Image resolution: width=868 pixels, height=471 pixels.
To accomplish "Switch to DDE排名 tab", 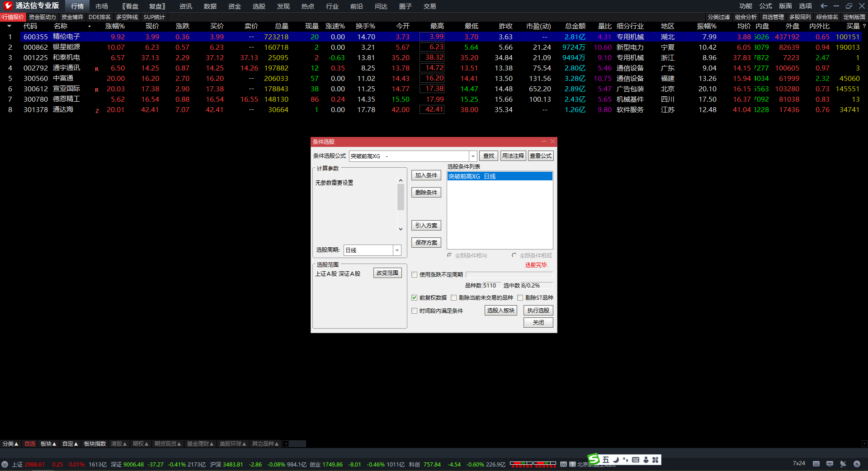I will 99,17.
